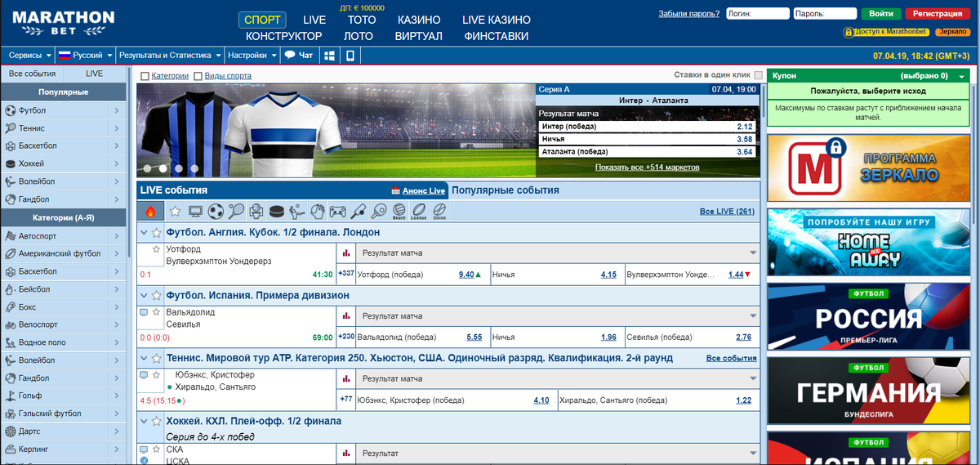Open the Home Away game banner
This screenshot has height=465, width=980.
[868, 242]
